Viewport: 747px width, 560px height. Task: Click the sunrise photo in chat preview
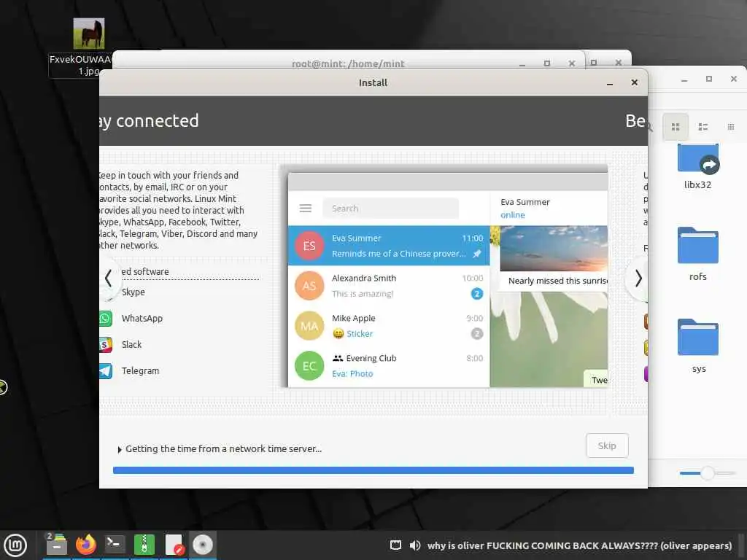[554, 249]
